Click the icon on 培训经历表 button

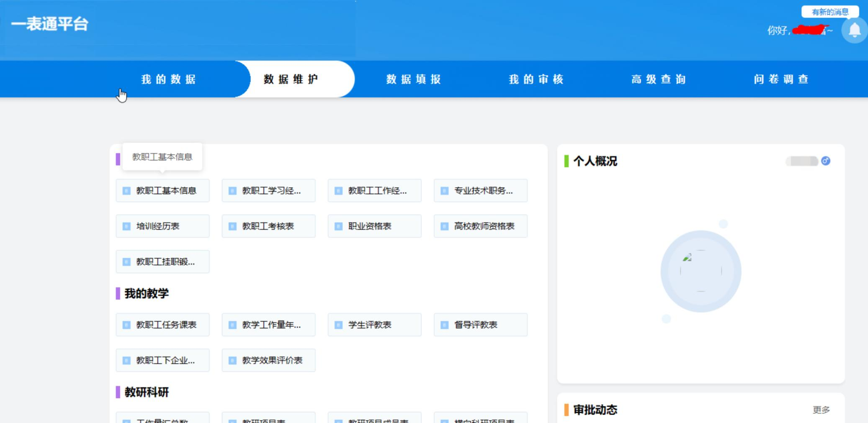[126, 226]
